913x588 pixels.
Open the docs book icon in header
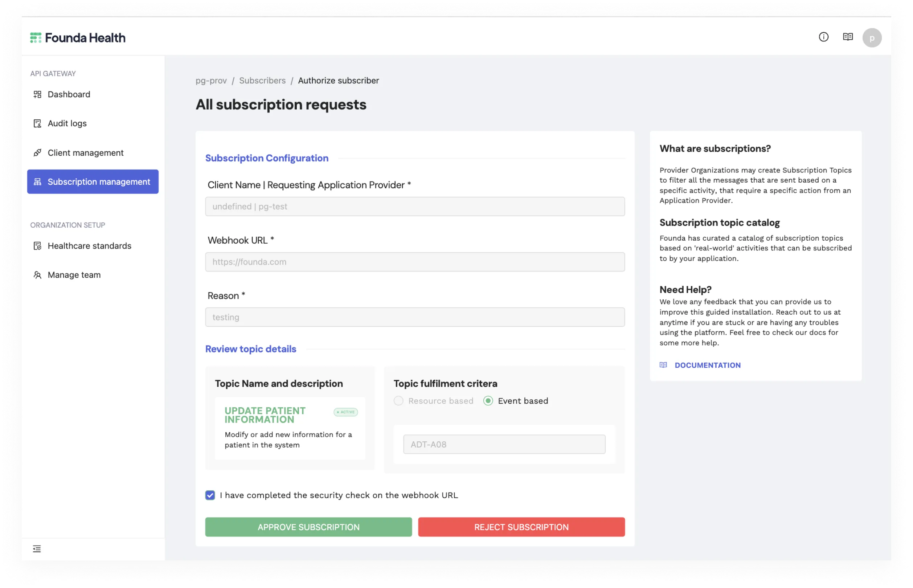pos(848,37)
